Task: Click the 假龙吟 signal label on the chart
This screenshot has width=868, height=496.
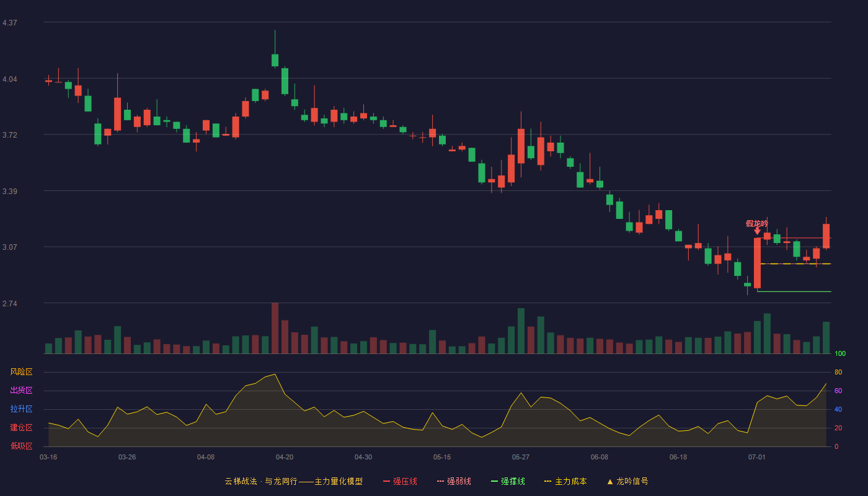Action: point(756,223)
